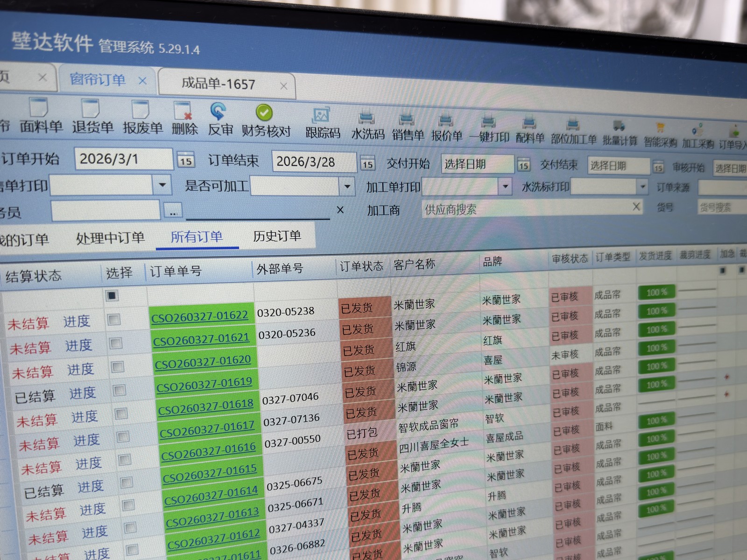Open order link CSO260327-01620
This screenshot has height=560, width=747.
tap(203, 362)
